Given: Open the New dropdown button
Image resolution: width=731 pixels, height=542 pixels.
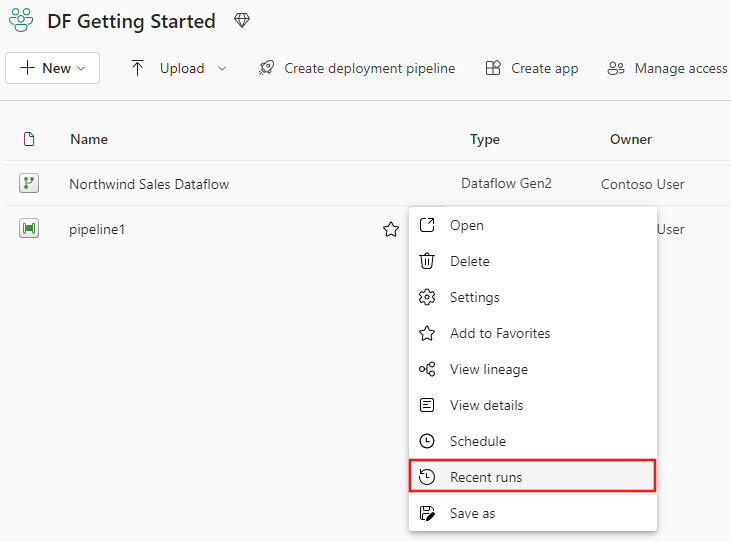Looking at the screenshot, I should click(x=53, y=68).
